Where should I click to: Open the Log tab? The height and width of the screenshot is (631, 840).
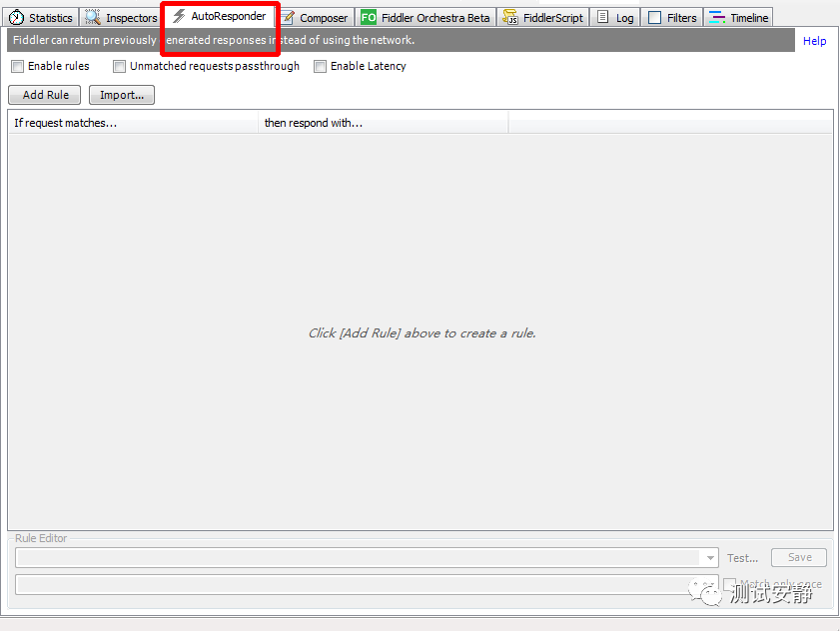(x=615, y=17)
